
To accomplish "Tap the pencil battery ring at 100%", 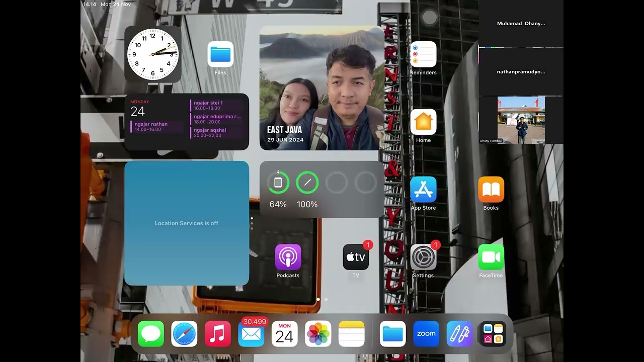I will click(x=307, y=183).
